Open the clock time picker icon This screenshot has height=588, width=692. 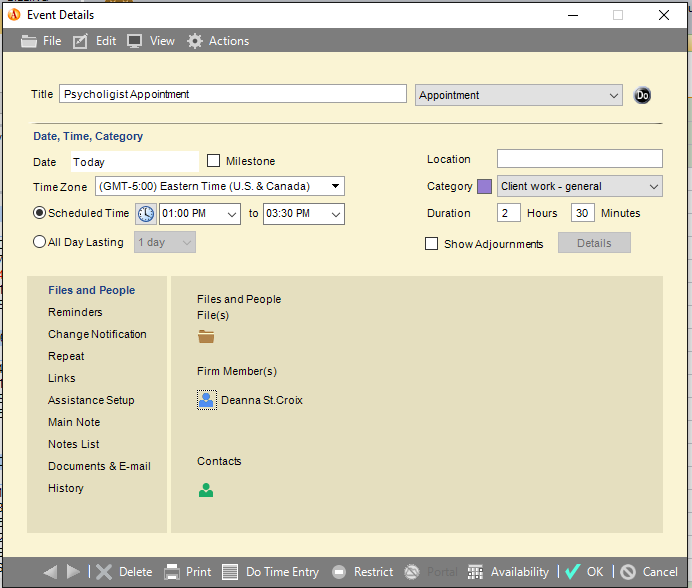(146, 214)
